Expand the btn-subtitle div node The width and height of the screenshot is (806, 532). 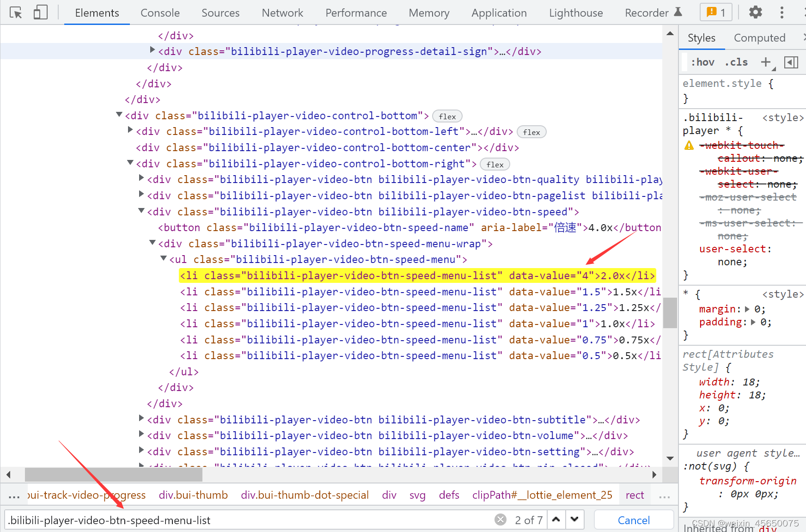(x=141, y=418)
